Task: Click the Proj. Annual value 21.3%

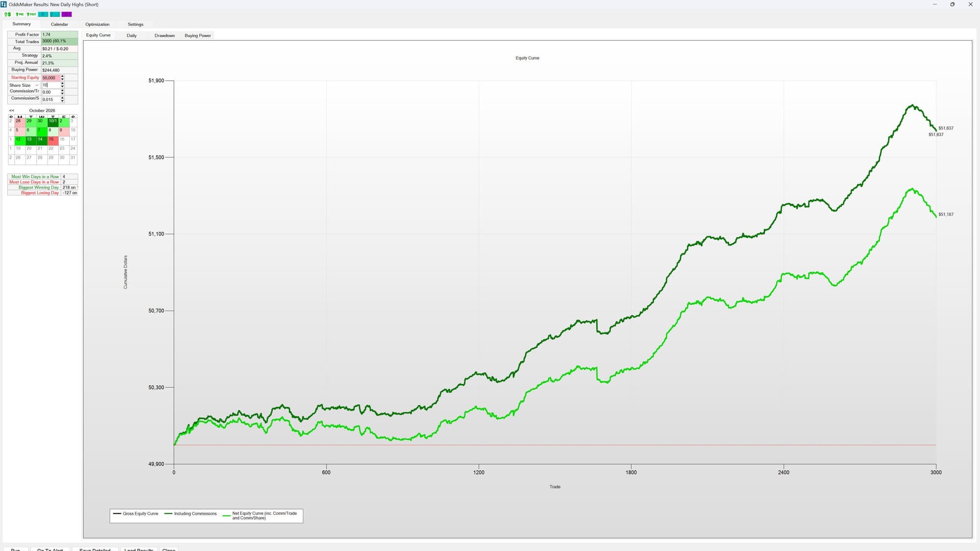Action: [59, 63]
